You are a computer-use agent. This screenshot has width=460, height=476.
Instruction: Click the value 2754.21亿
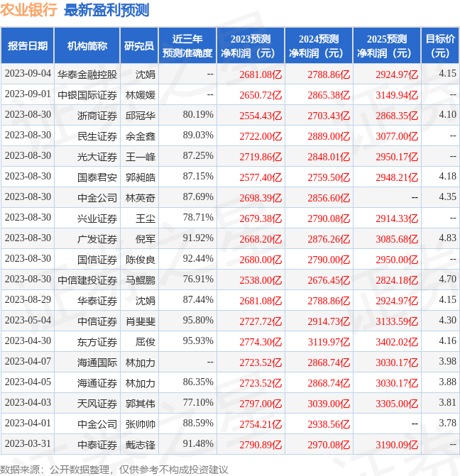[x=261, y=424]
